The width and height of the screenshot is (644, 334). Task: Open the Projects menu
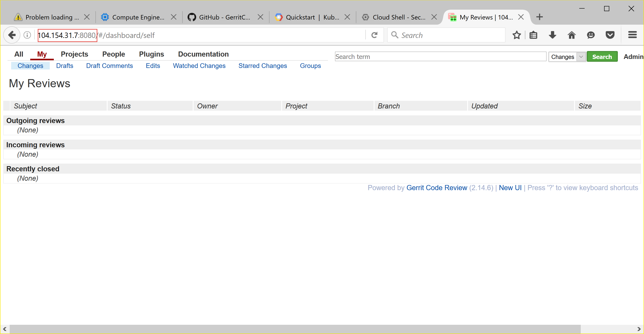75,54
